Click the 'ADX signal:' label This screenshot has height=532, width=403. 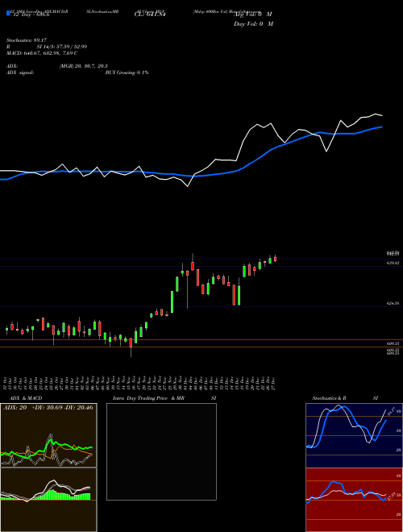coord(20,73)
